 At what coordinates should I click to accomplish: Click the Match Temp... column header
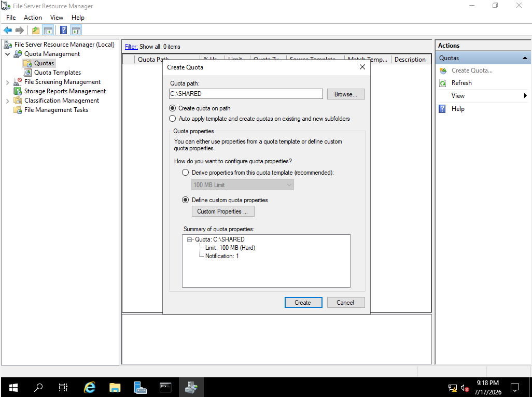(368, 60)
